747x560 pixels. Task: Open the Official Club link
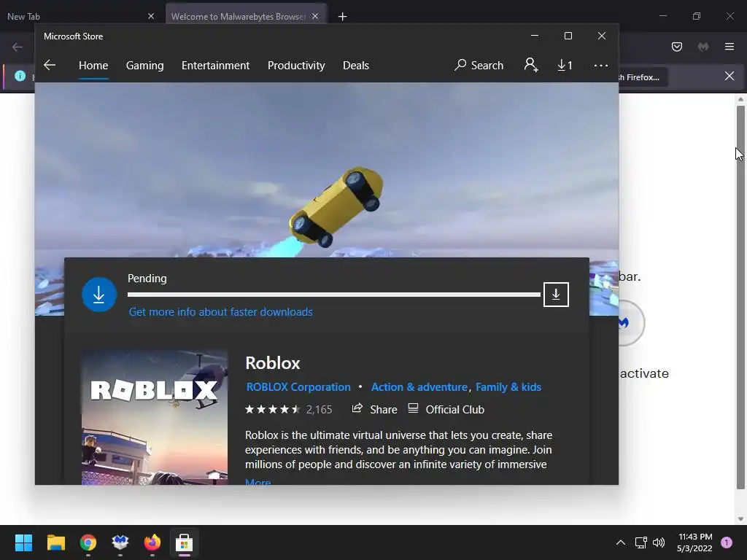(x=446, y=410)
